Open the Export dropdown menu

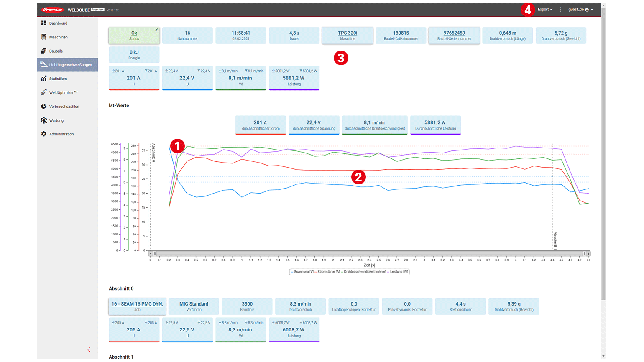coord(544,10)
